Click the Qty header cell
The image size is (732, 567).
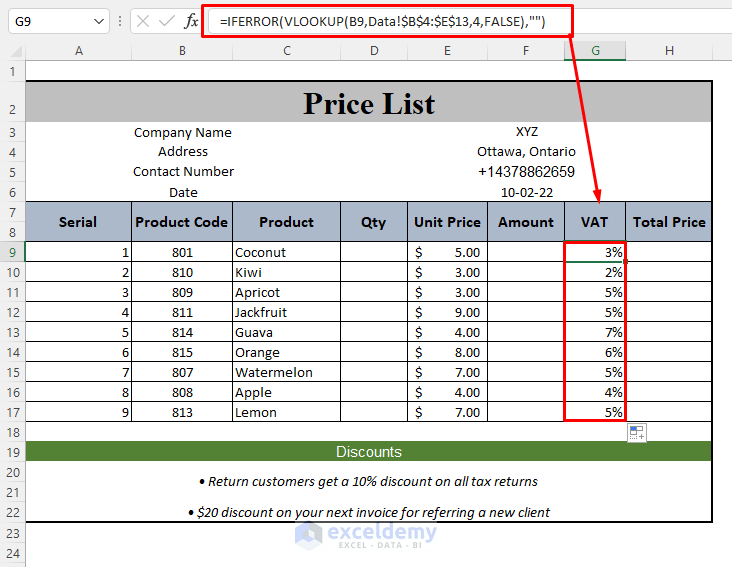coord(374,222)
